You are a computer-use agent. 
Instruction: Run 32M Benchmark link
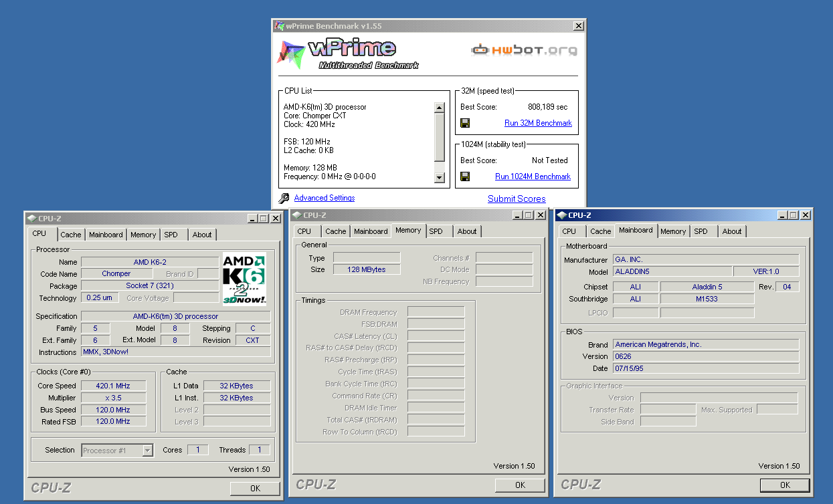(538, 123)
